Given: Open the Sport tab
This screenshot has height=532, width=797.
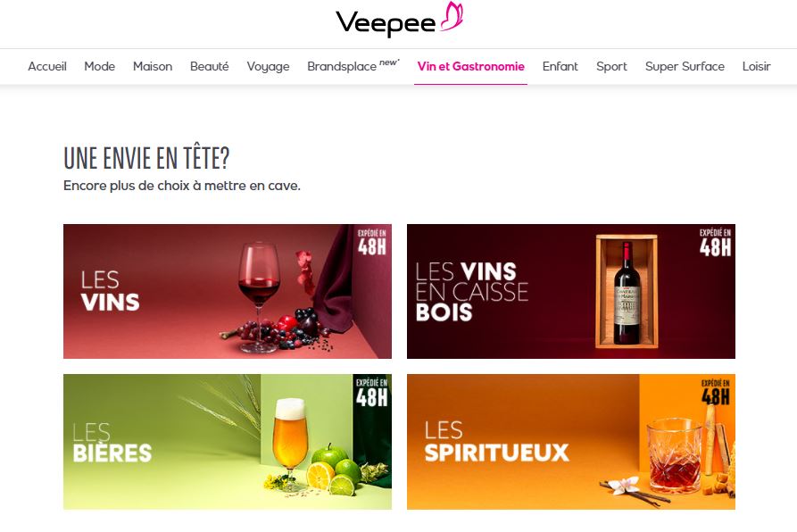Looking at the screenshot, I should point(611,67).
